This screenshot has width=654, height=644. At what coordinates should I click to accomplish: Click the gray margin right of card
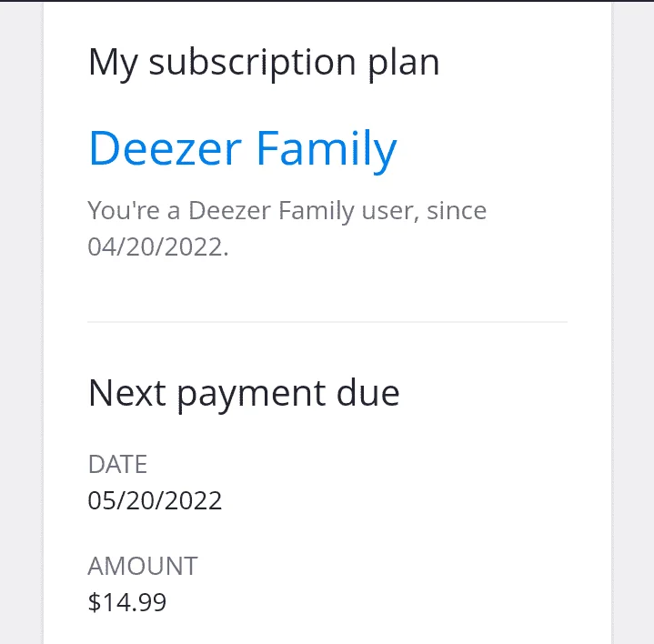(x=633, y=322)
